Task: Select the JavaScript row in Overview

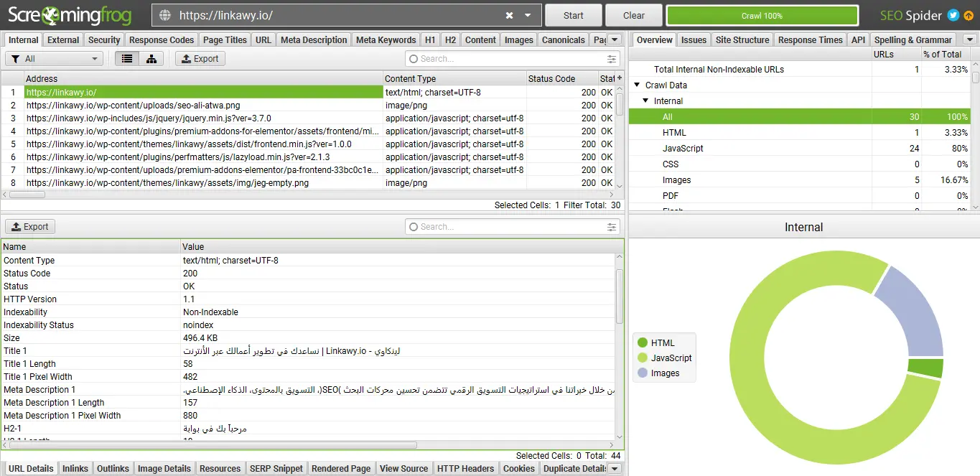Action: [x=683, y=149]
